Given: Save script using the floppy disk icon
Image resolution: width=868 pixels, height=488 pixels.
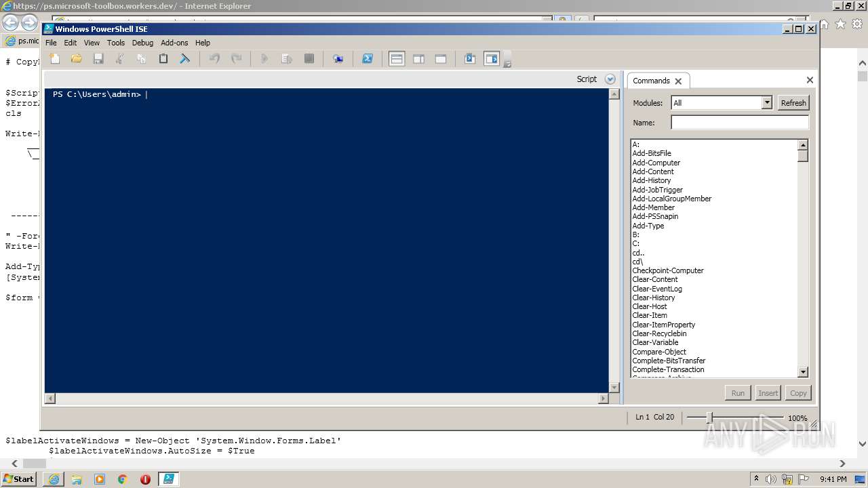Looking at the screenshot, I should (98, 59).
